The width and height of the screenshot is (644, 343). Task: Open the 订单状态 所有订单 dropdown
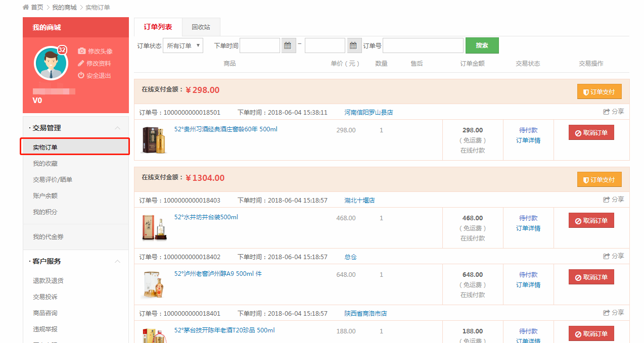point(183,45)
